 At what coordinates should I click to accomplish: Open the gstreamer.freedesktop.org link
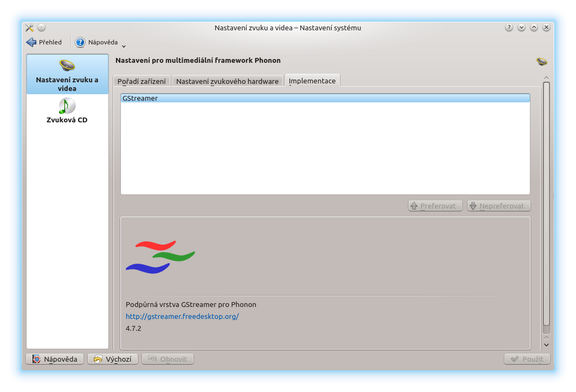(182, 316)
